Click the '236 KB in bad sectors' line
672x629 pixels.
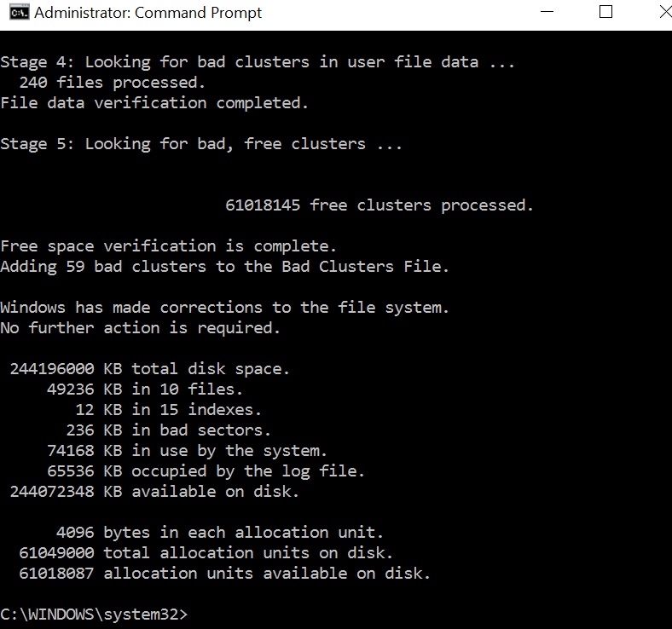[169, 430]
